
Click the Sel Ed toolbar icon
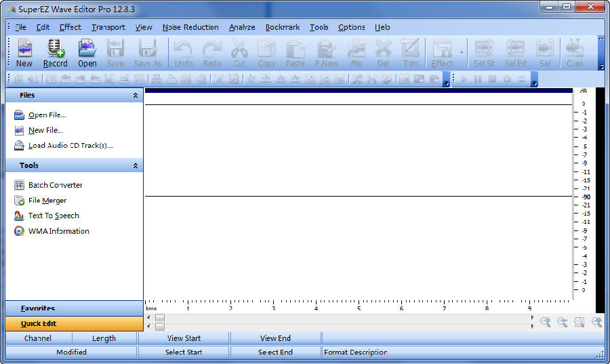coord(516,54)
